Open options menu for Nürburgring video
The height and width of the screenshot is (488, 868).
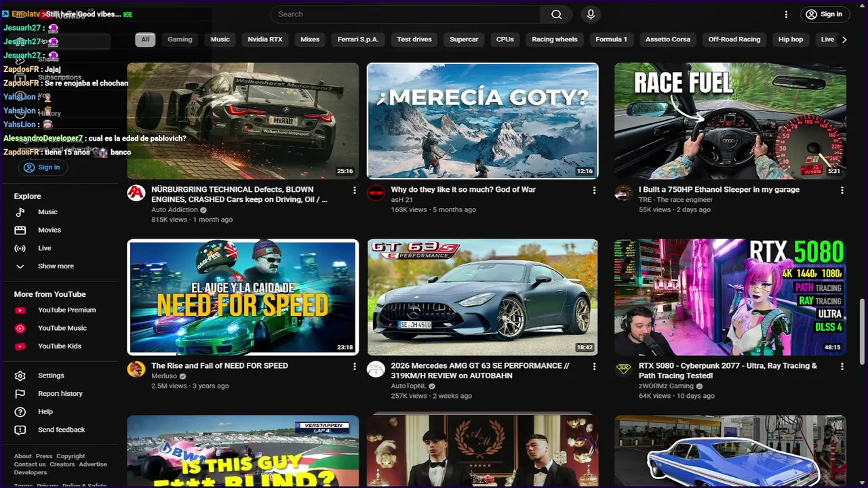(x=354, y=190)
